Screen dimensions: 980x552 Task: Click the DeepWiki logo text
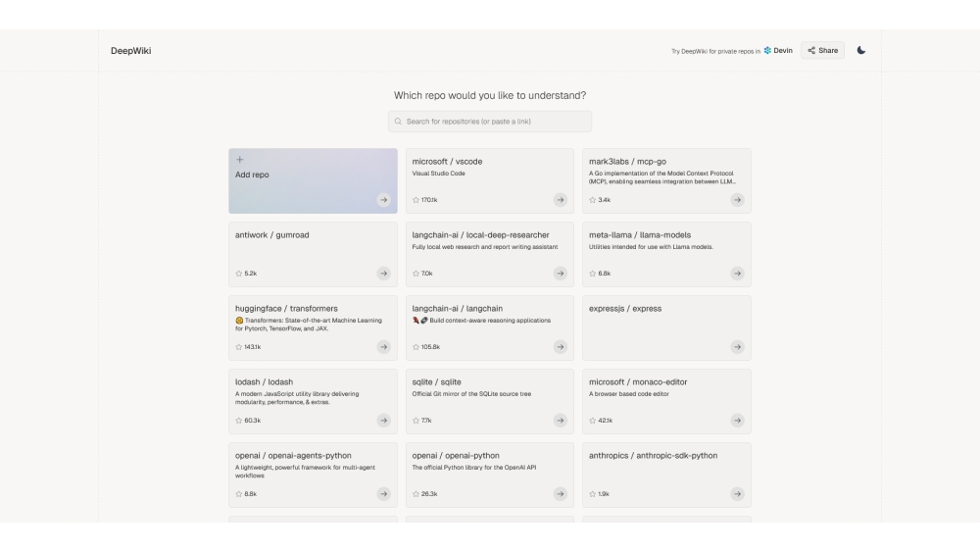131,51
